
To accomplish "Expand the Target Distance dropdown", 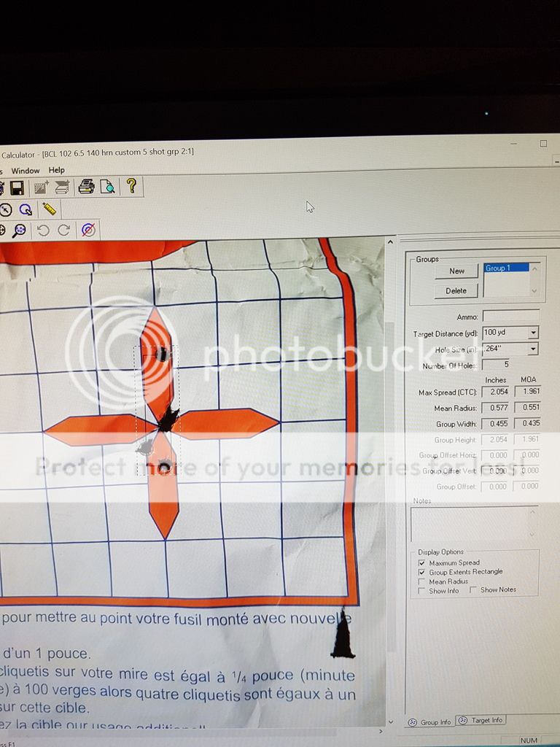I will pyautogui.click(x=533, y=333).
